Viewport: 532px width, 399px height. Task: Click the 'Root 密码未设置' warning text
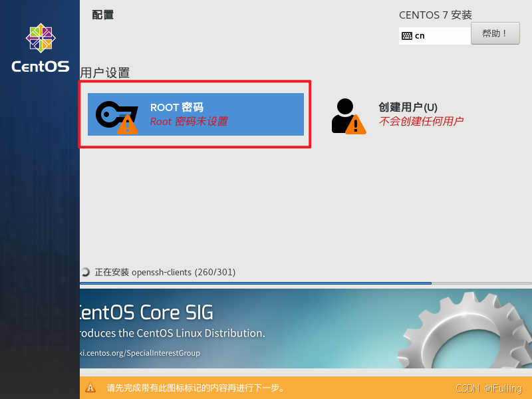pos(189,122)
